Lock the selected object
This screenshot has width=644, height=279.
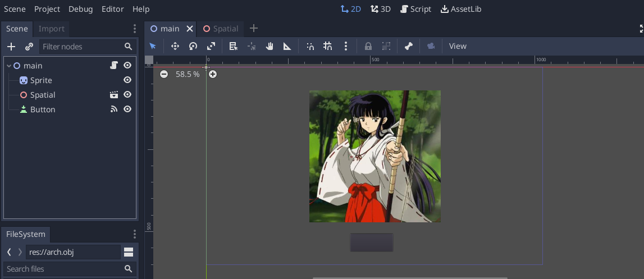pos(368,46)
